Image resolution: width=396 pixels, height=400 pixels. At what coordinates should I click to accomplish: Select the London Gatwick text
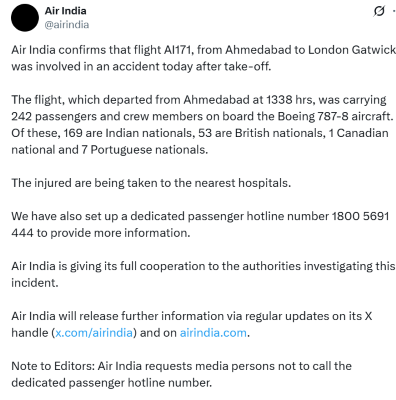pos(352,50)
